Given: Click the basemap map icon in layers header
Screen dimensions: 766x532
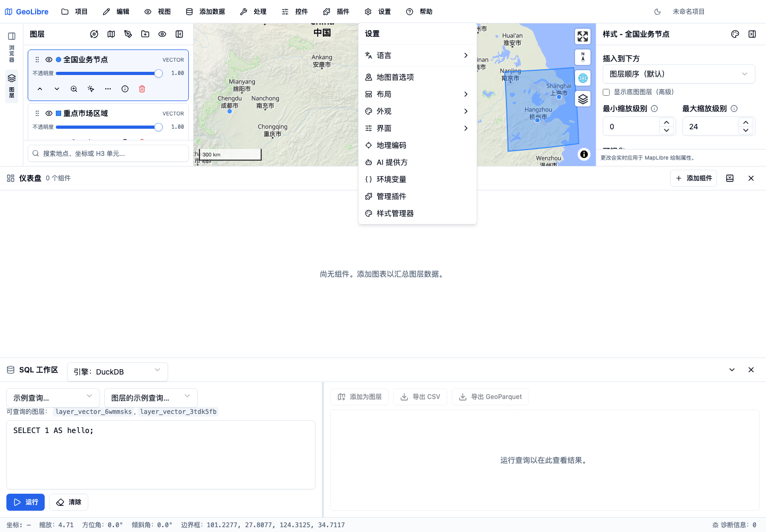Looking at the screenshot, I should pos(111,34).
